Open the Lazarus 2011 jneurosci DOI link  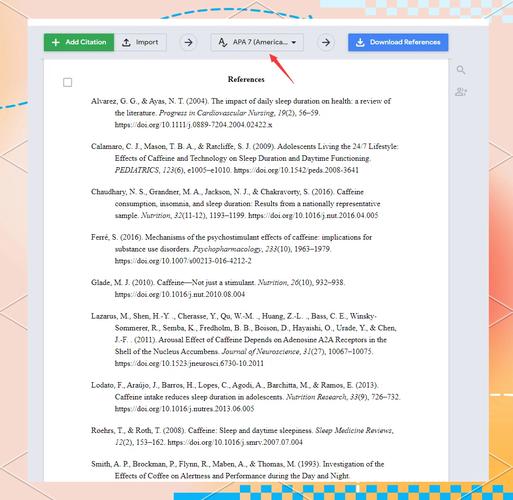pyautogui.click(x=189, y=364)
